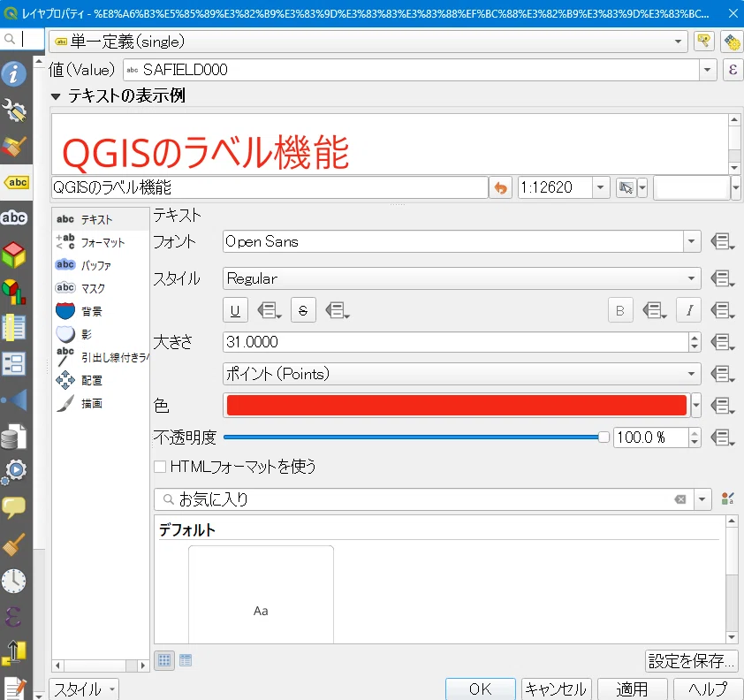Open the Variables epsilon icon in sidebar
This screenshot has width=744, height=700.
point(14,617)
